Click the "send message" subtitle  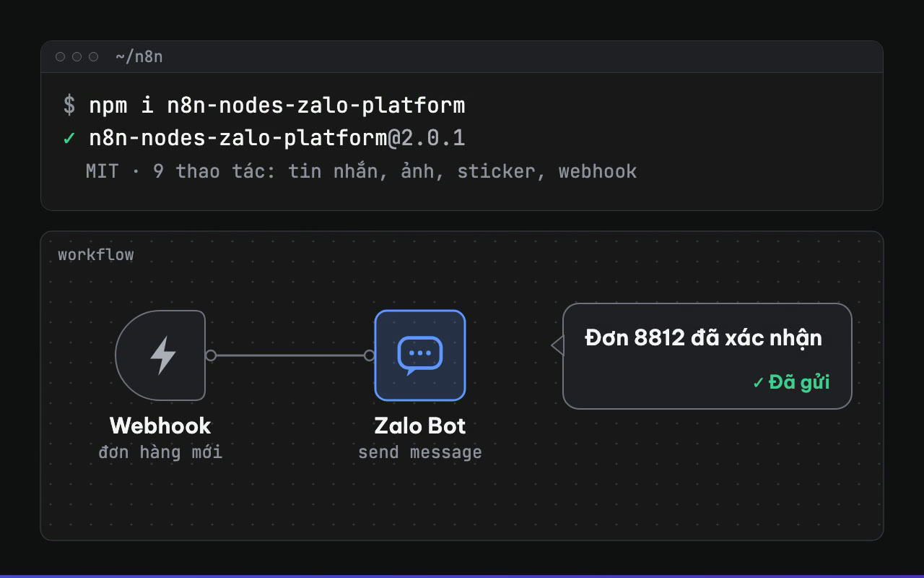[x=420, y=452]
